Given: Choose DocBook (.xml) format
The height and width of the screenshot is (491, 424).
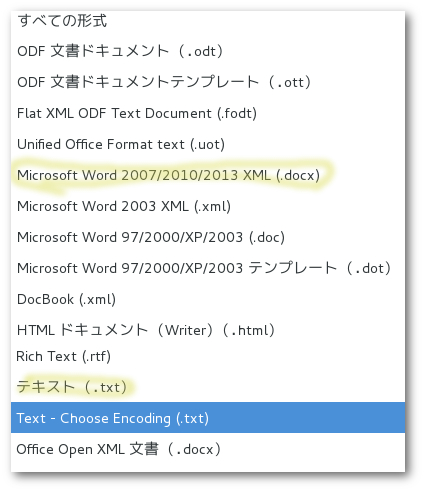Looking at the screenshot, I should [208, 299].
